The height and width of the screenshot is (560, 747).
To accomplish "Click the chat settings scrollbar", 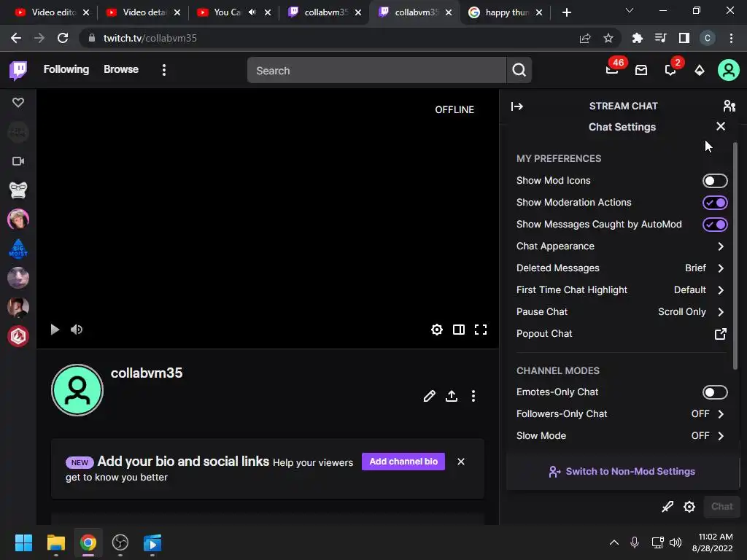I will click(735, 256).
